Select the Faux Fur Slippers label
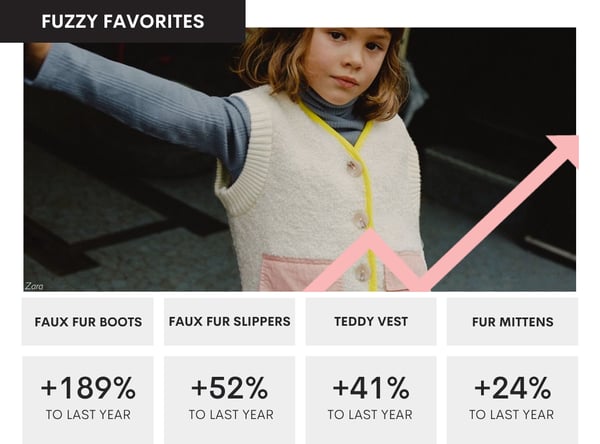The height and width of the screenshot is (444, 600). 230,322
